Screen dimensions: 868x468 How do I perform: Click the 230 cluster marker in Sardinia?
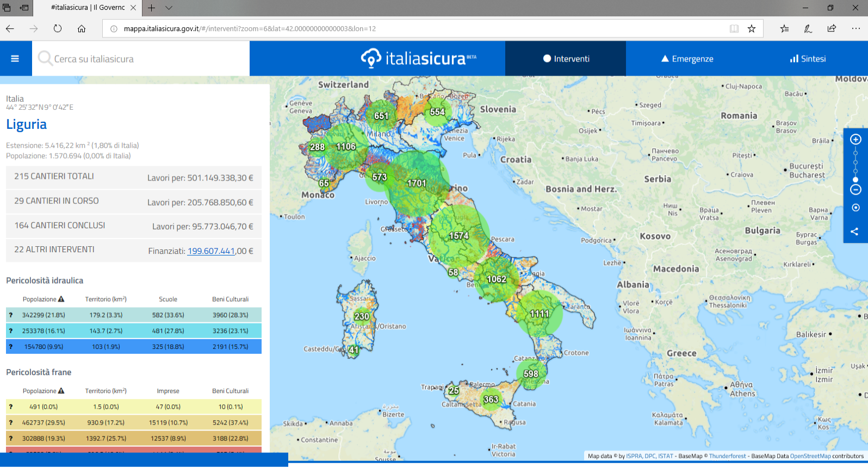[362, 316]
